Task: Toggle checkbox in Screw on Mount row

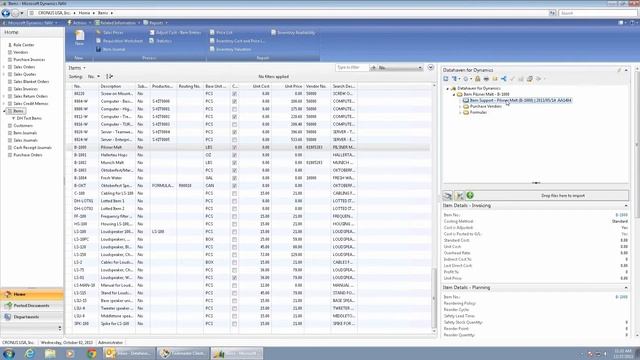Action: click(234, 93)
